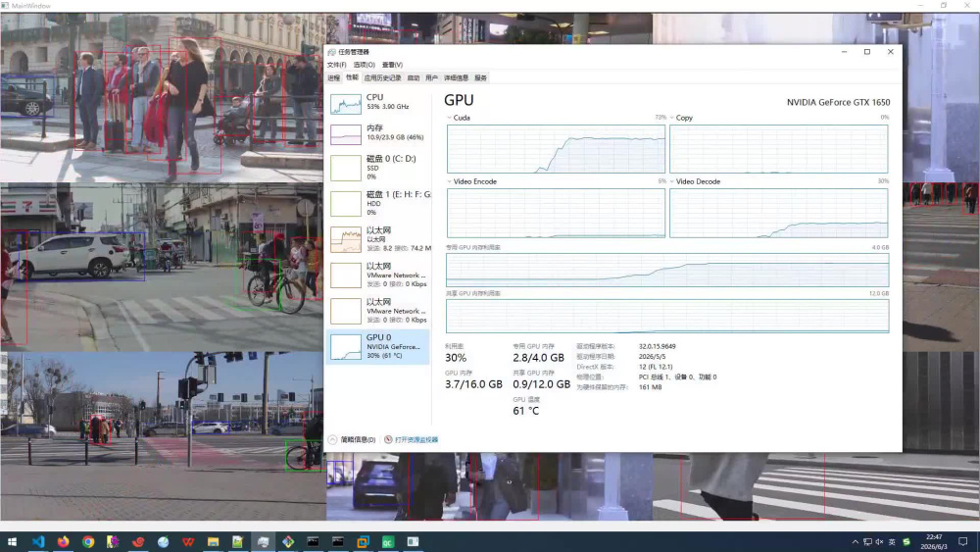Show hidden system tray icons

click(855, 542)
